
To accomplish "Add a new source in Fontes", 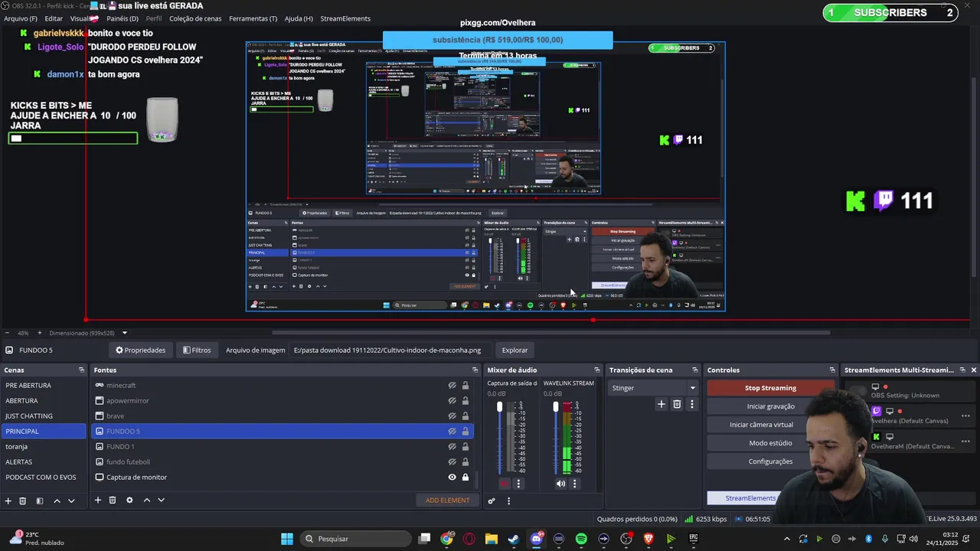I will [x=98, y=500].
